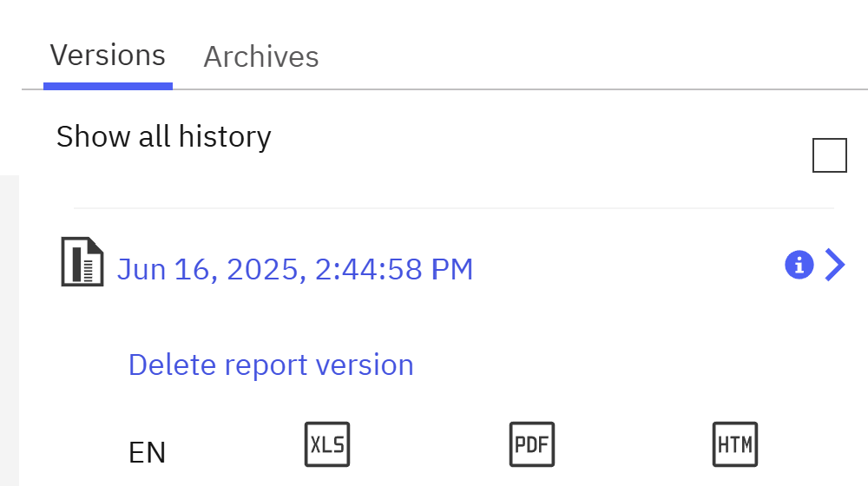Image resolution: width=868 pixels, height=486 pixels.
Task: Click the blue info icon for the version
Action: coord(799,265)
